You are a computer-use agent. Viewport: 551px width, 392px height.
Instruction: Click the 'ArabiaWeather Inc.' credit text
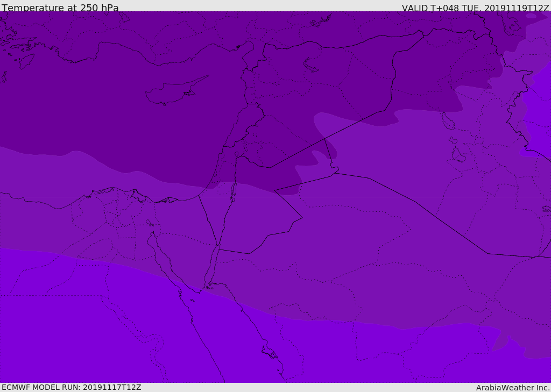(x=513, y=388)
